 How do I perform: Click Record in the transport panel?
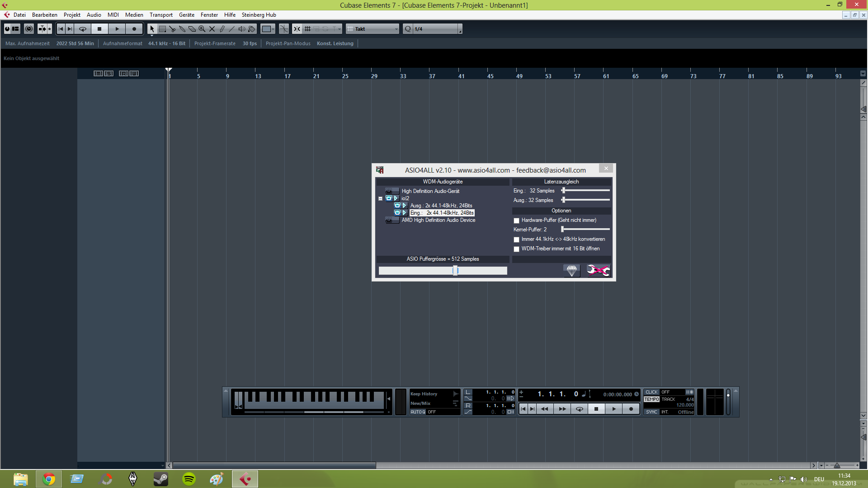pyautogui.click(x=631, y=409)
